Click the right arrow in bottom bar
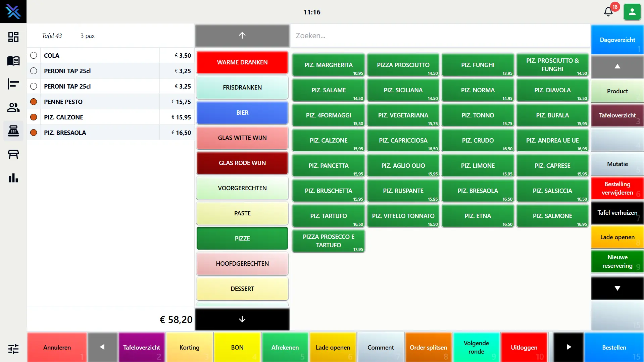 coord(568,347)
